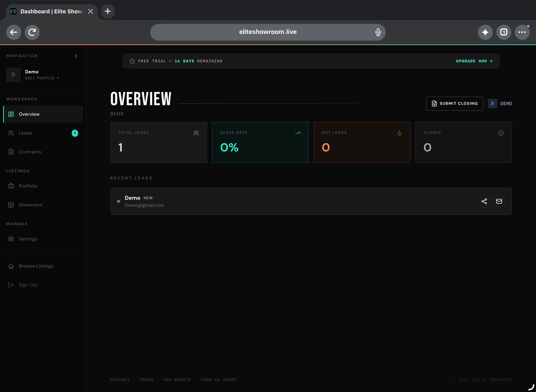
Task: Click the Portfolio briefcase icon
Action: tap(11, 186)
